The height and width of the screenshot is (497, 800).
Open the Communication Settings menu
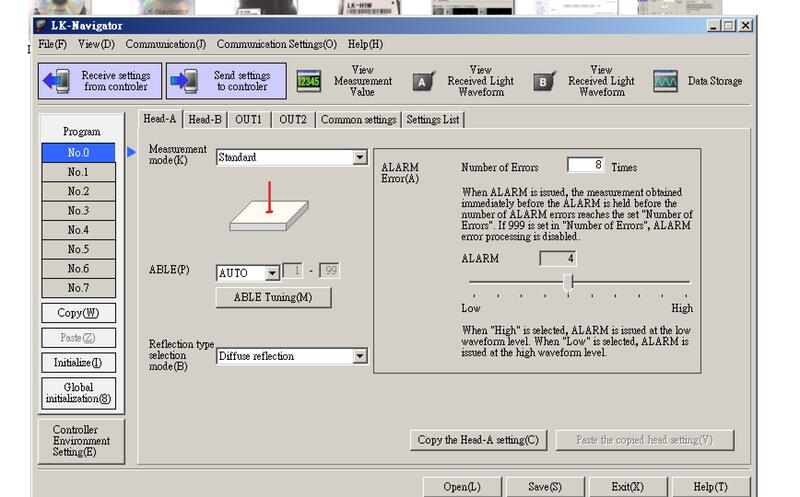click(276, 44)
